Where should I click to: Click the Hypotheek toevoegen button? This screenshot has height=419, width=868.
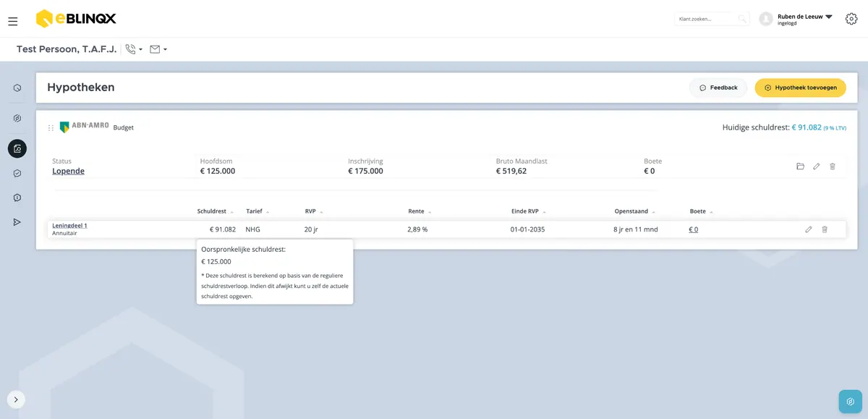pyautogui.click(x=800, y=88)
